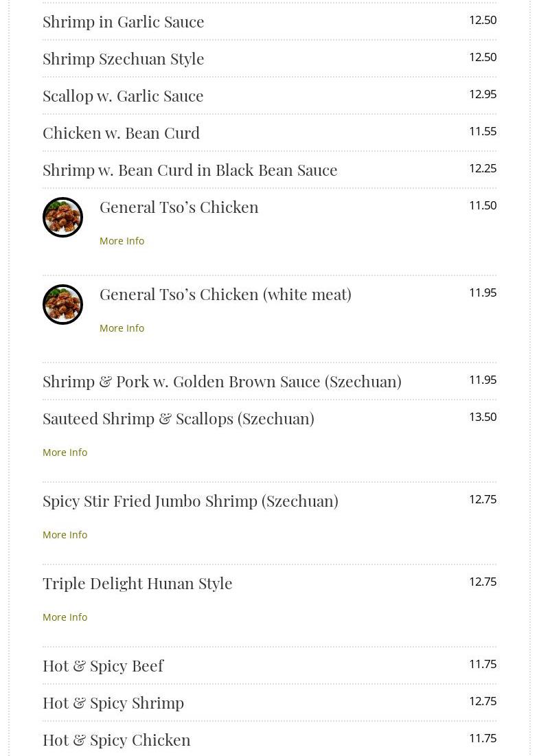
Task: Pick Hot & Spicy Chicken item
Action: tap(117, 740)
